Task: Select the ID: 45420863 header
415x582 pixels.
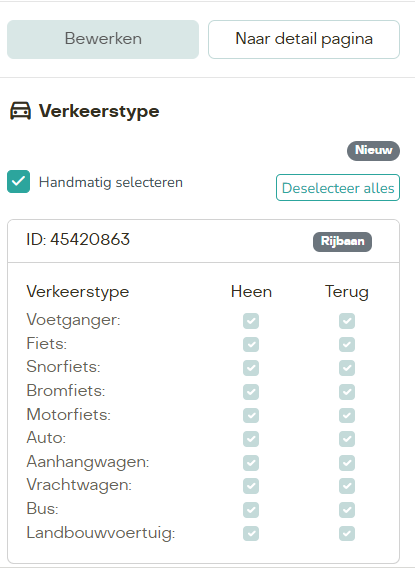Action: point(203,241)
